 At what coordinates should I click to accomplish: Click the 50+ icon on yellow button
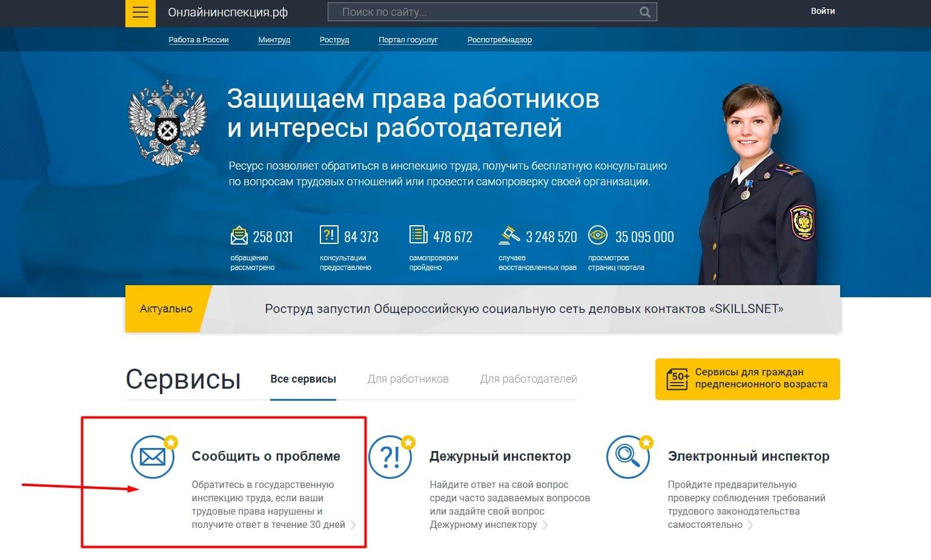678,379
